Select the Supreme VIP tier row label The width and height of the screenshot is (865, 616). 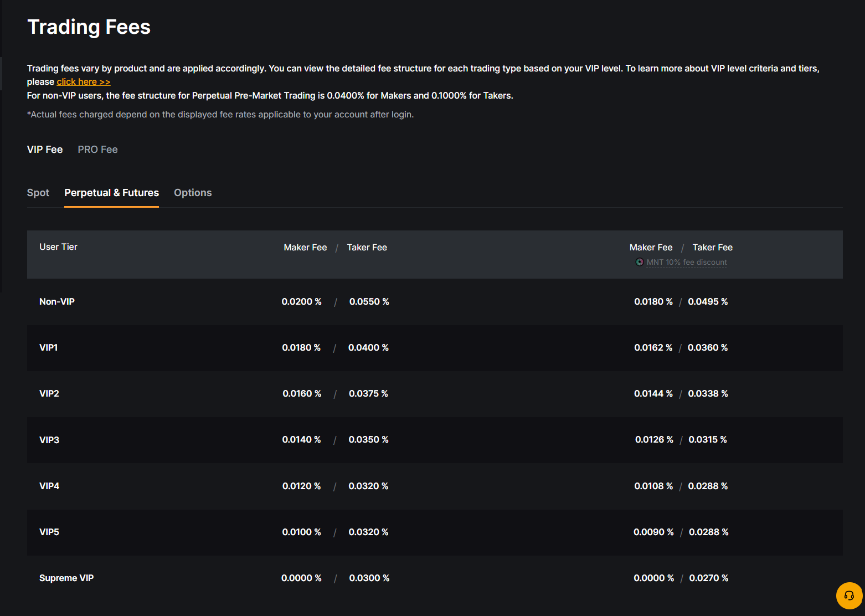66,578
